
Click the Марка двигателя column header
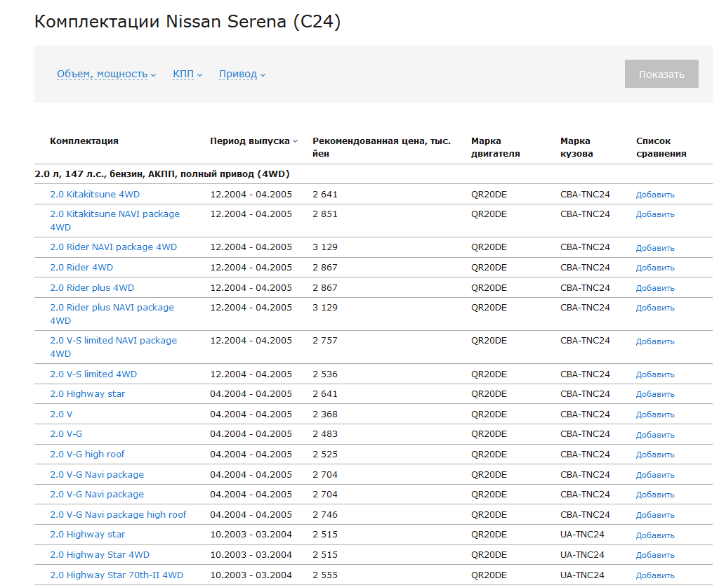click(496, 148)
